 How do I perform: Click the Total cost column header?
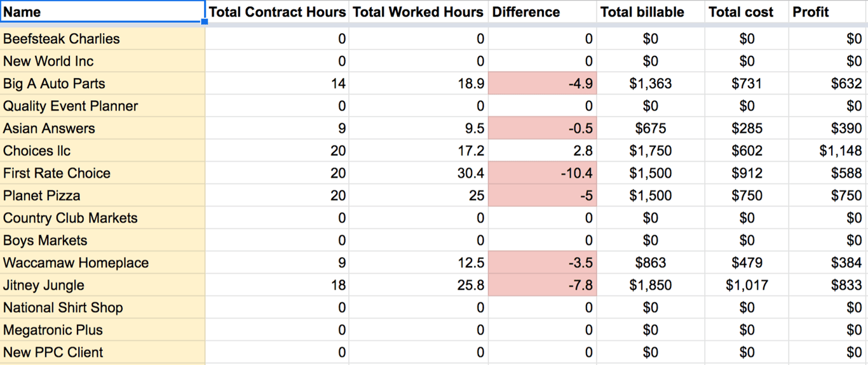tap(747, 11)
